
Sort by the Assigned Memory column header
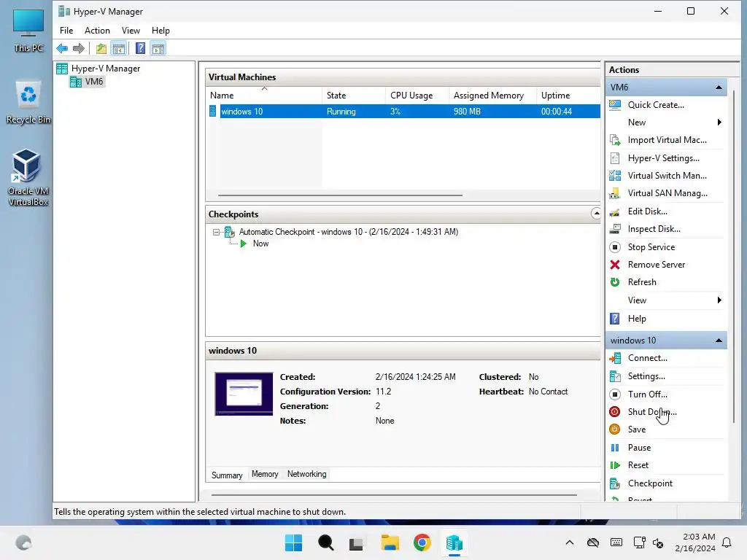[492, 96]
